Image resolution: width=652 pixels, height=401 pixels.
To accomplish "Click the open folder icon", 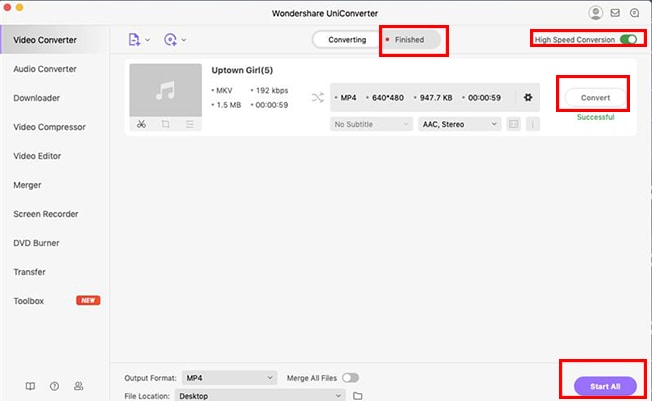I will (358, 396).
